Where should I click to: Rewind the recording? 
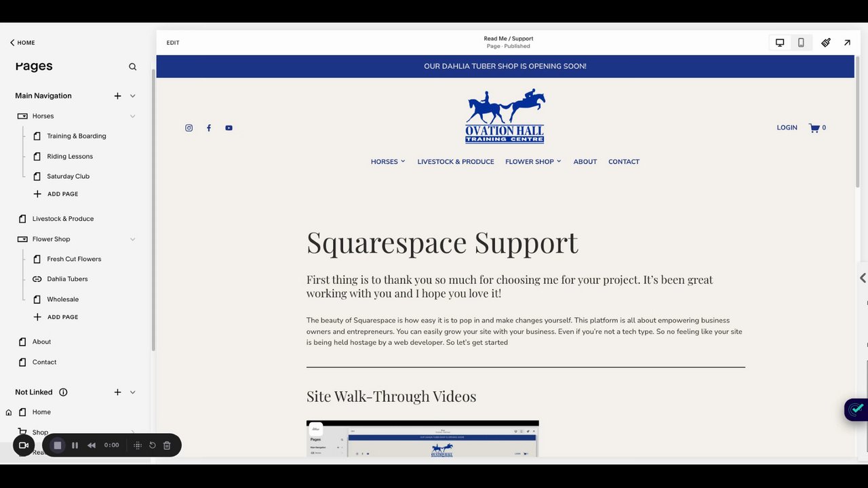tap(92, 445)
